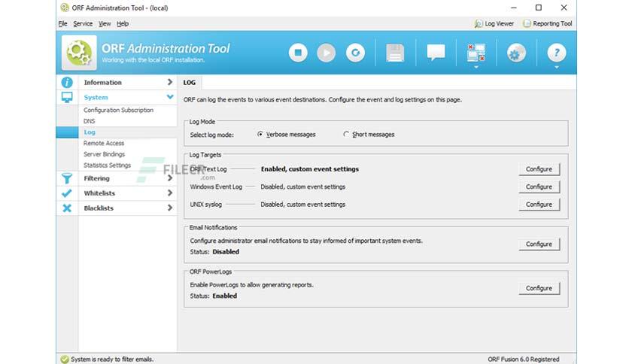Open the Help menu
The image size is (629, 364).
pos(123,23)
